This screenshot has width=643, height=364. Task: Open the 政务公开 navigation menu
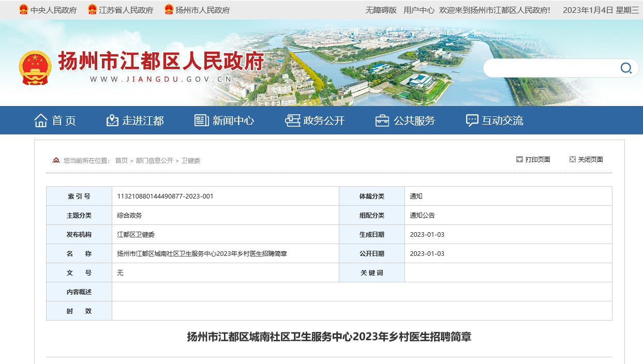click(323, 120)
